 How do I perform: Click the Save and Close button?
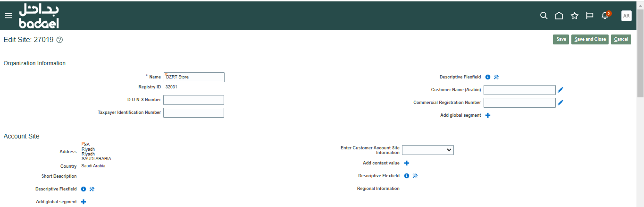tap(590, 39)
